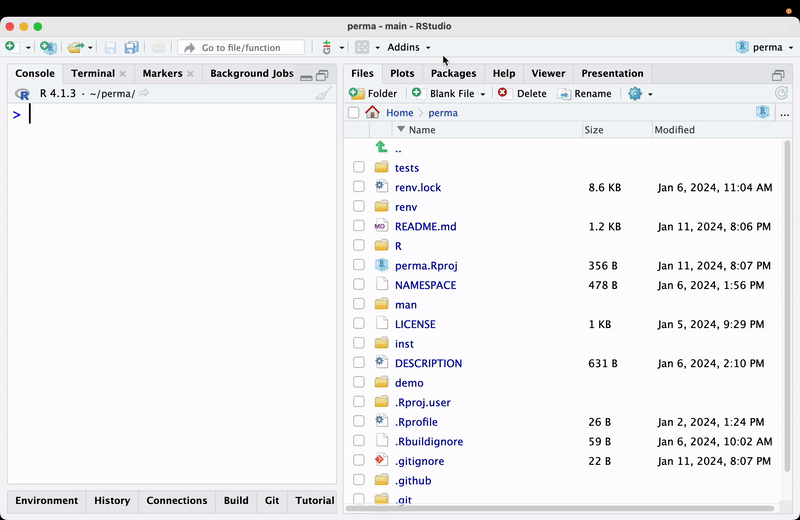Check the renv.lock checkbox
This screenshot has width=800, height=520.
click(359, 187)
